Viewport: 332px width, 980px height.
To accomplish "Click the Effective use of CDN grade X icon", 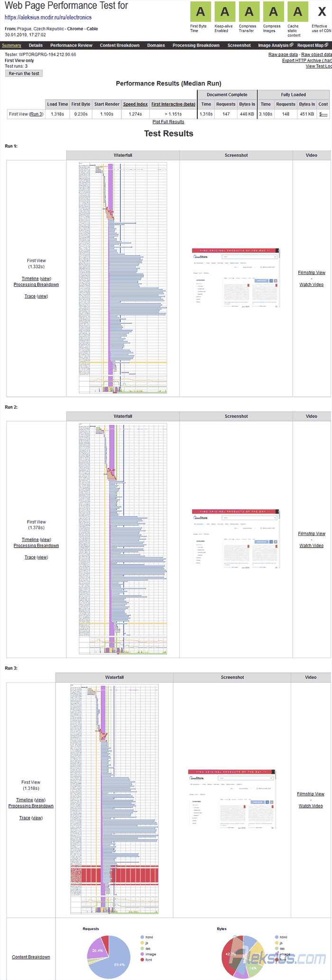I will coord(322,12).
